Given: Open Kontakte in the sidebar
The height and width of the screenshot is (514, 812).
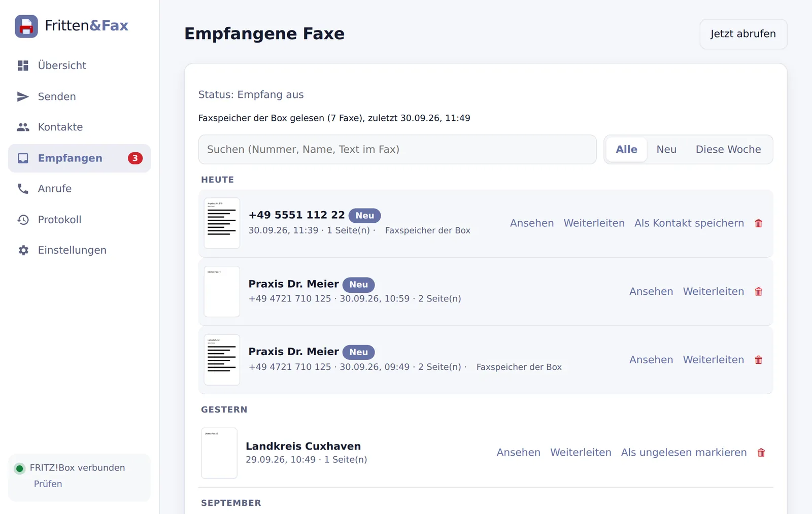Looking at the screenshot, I should [79, 127].
